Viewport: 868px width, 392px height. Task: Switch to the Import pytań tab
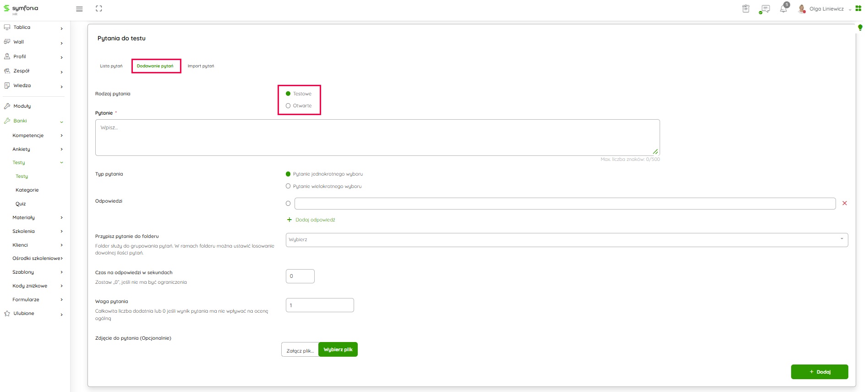click(201, 66)
